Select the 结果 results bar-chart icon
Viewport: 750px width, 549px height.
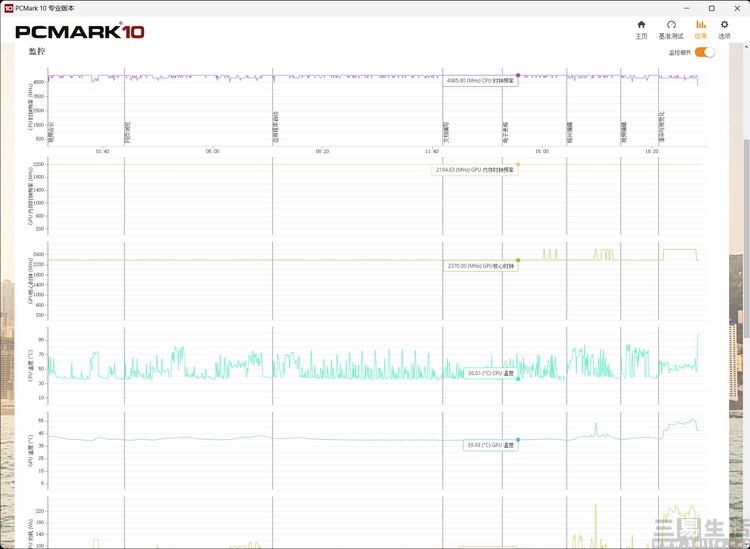pyautogui.click(x=701, y=24)
